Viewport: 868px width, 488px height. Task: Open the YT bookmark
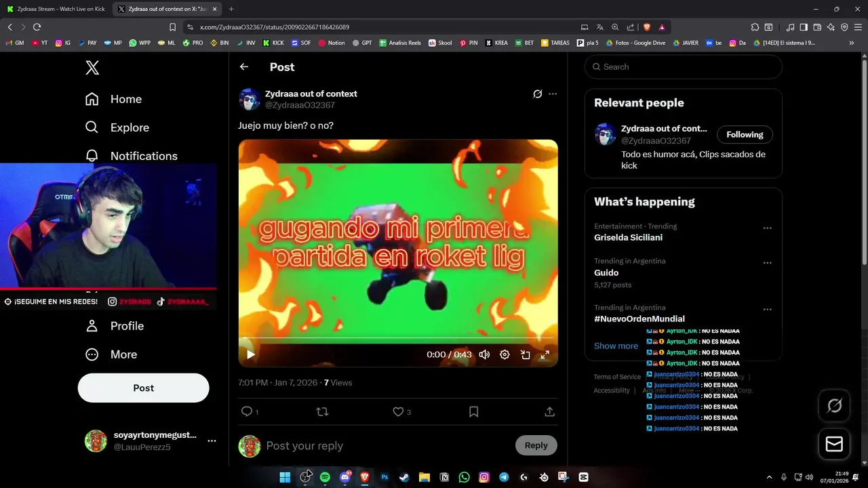tap(40, 43)
